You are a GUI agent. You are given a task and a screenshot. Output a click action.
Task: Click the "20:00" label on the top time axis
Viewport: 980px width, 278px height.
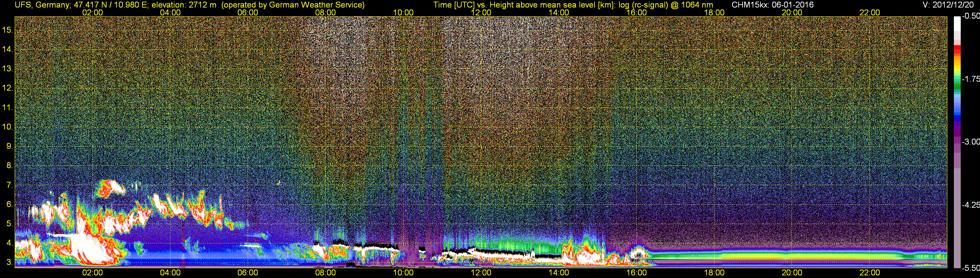[792, 12]
